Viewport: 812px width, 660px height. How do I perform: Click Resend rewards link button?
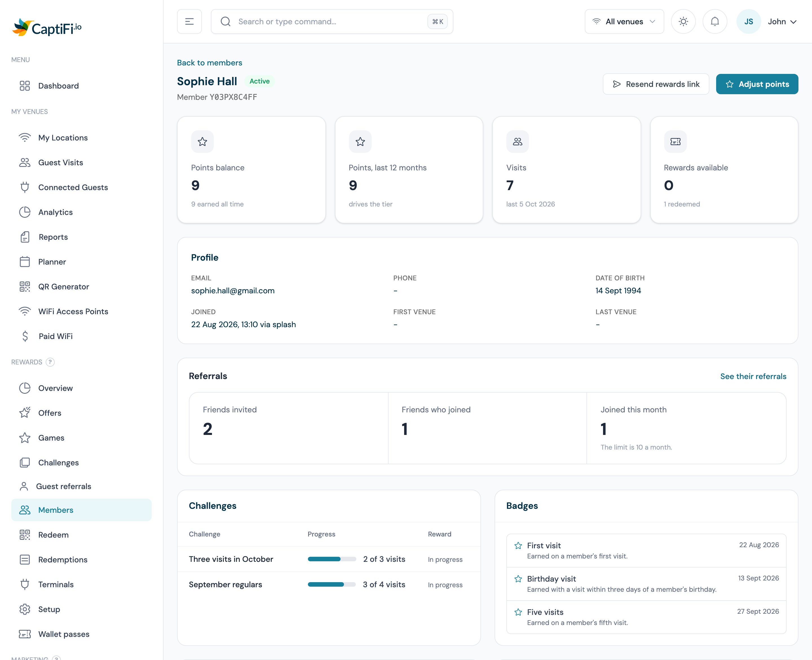656,84
